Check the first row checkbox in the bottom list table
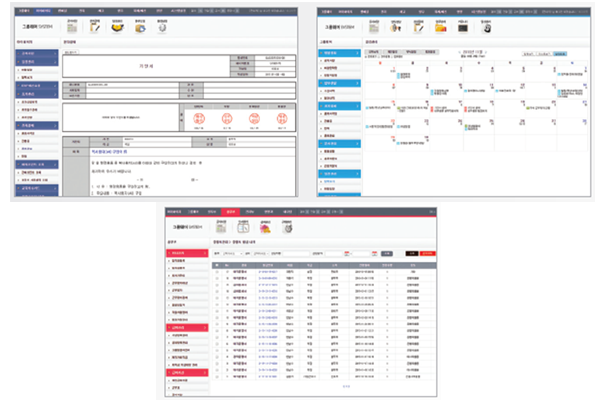The height and width of the screenshot is (400, 600). 217,271
